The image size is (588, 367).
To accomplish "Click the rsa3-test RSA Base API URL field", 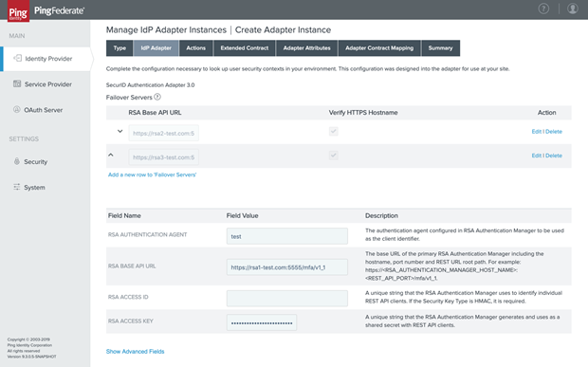I will coord(163,157).
